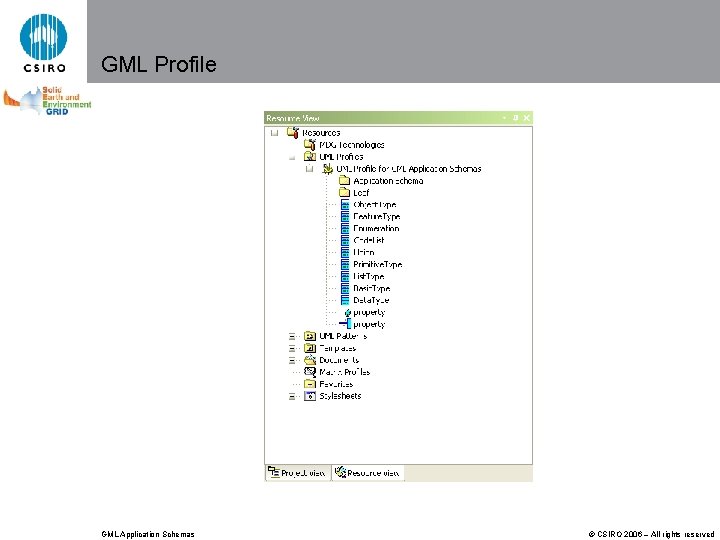
Task: Click the Favorites folder icon
Action: 310,384
